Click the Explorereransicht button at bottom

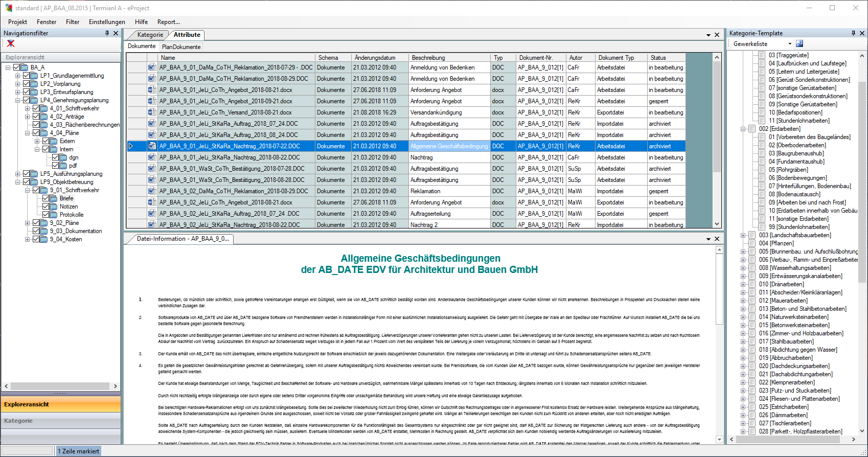pyautogui.click(x=61, y=404)
